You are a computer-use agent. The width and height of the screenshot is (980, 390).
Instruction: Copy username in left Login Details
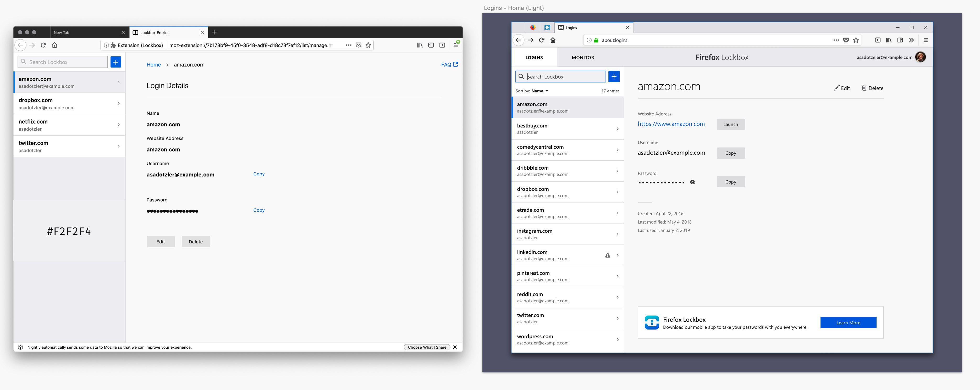[x=259, y=174]
